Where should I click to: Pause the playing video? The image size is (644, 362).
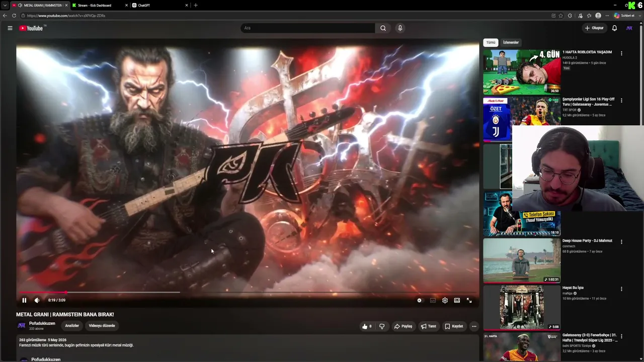coord(24,300)
